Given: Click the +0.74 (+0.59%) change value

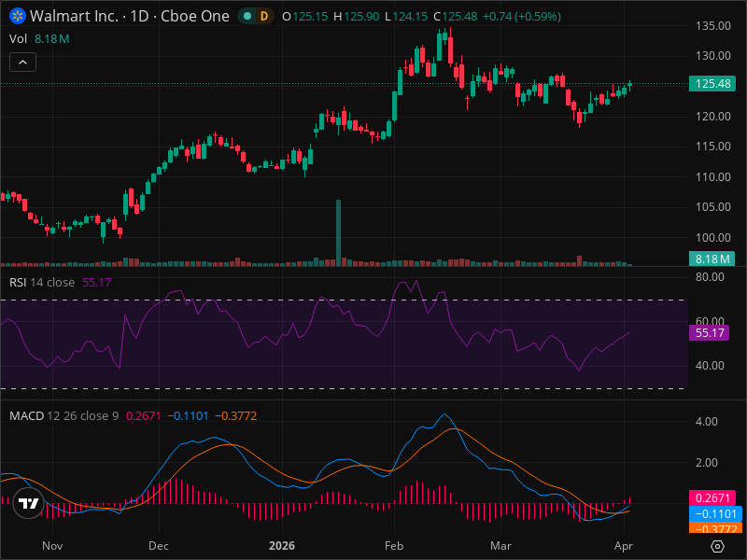Looking at the screenshot, I should click(x=522, y=17).
